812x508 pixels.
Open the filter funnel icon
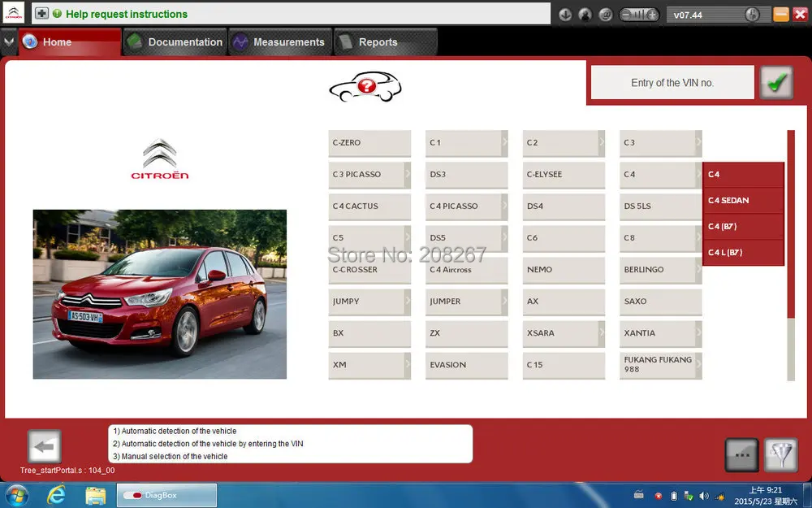tap(781, 454)
